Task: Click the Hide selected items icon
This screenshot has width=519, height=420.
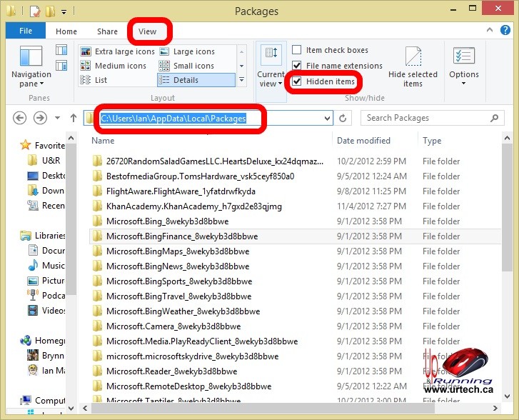Action: 413,67
